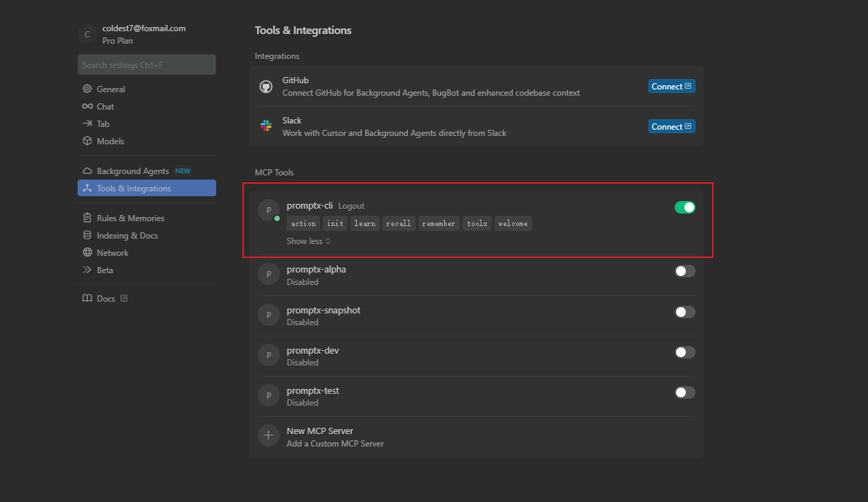This screenshot has height=502, width=868.
Task: Click the Slack logo icon
Action: [266, 125]
